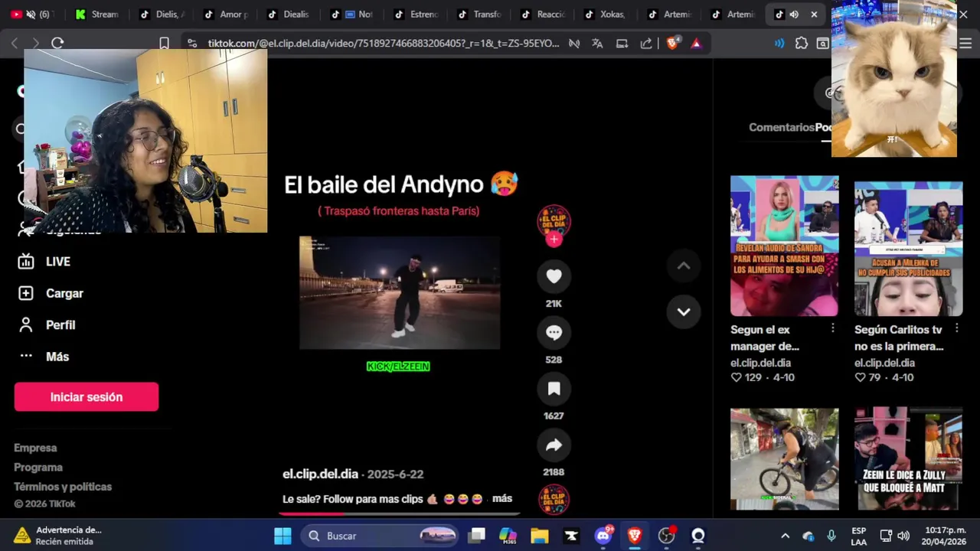Open the 'Zeein le dice a Zully' thumbnail
The image size is (980, 551).
point(908,459)
